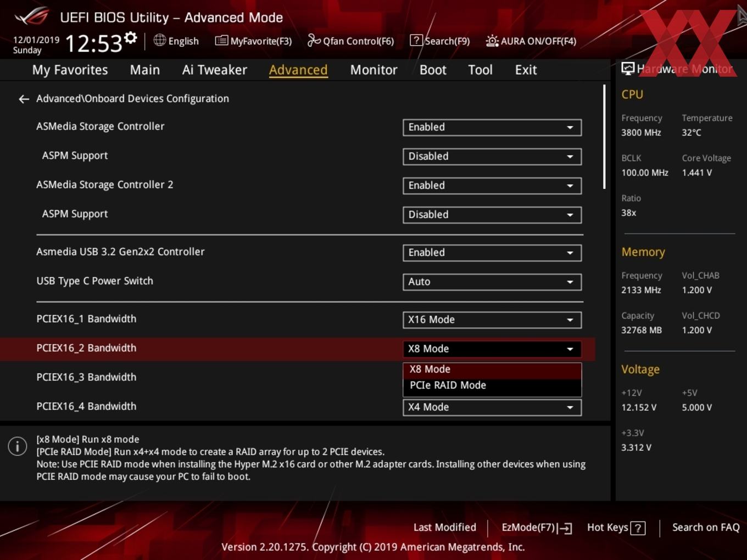
Task: Open PCIEX16_4 Bandwidth X4 Mode dropdown
Action: click(492, 407)
